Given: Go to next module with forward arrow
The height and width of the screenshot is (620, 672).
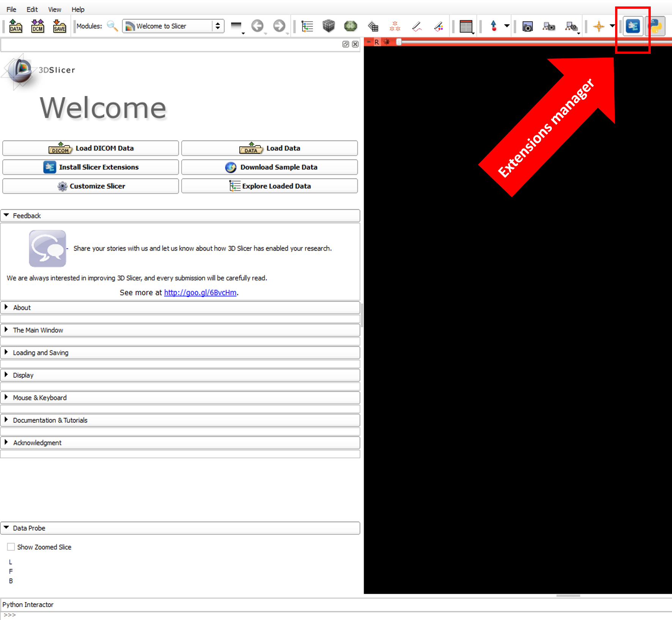Looking at the screenshot, I should pyautogui.click(x=280, y=26).
